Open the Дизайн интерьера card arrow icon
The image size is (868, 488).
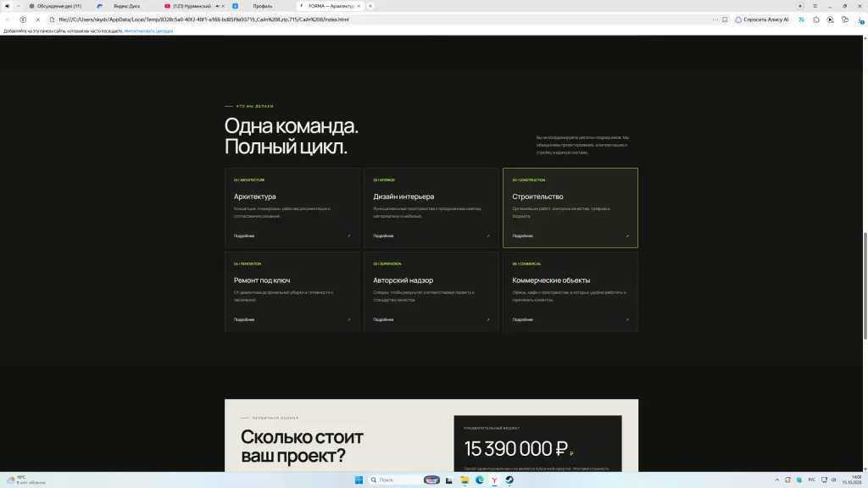click(x=487, y=236)
